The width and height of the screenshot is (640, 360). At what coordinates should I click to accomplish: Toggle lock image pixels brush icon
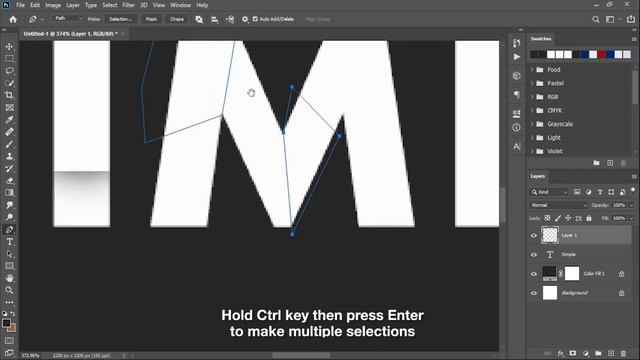(558, 218)
